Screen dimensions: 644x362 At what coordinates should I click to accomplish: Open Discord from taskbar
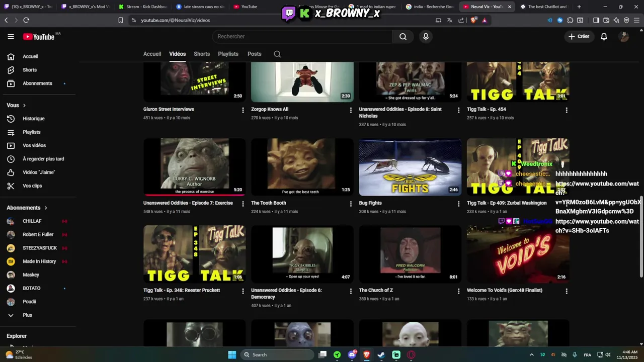pos(352,354)
